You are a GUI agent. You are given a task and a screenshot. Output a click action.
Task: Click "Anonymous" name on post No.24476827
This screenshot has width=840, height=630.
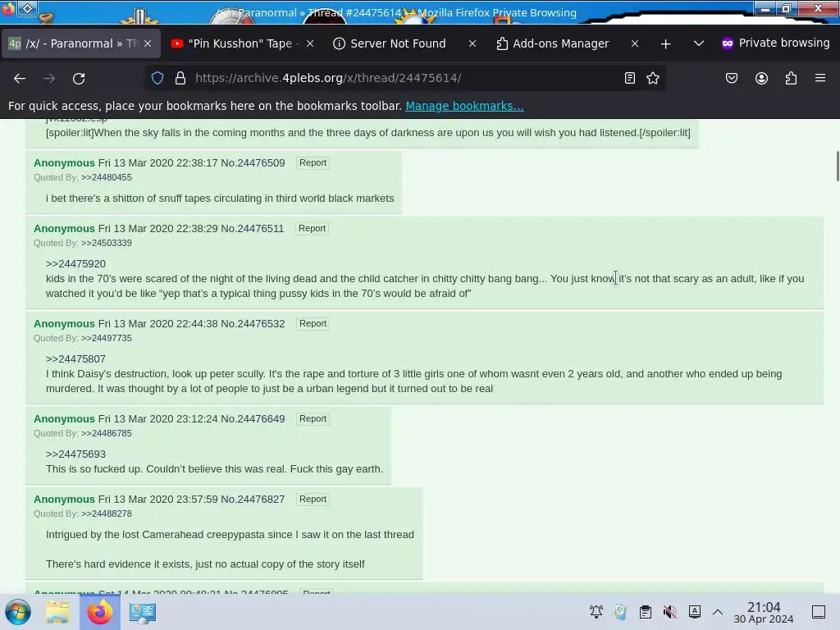pyautogui.click(x=64, y=500)
